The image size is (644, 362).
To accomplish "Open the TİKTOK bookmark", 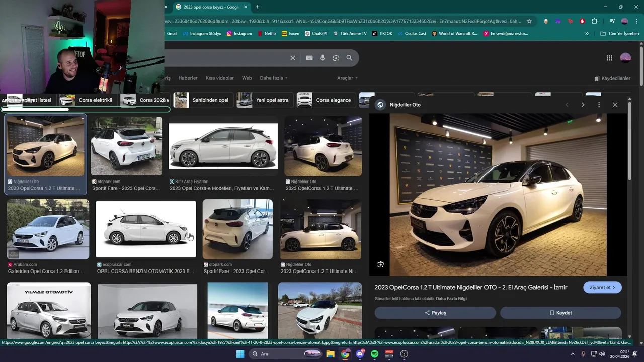I will point(382,34).
